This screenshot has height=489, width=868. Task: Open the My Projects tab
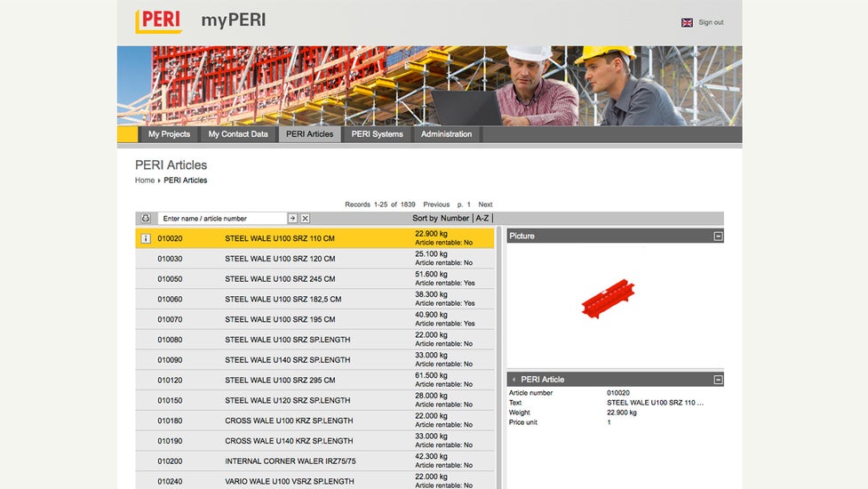169,134
